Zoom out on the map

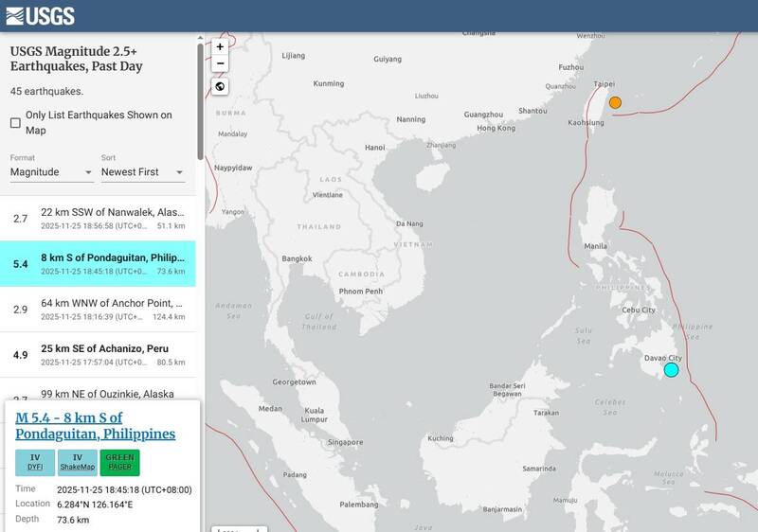[220, 63]
